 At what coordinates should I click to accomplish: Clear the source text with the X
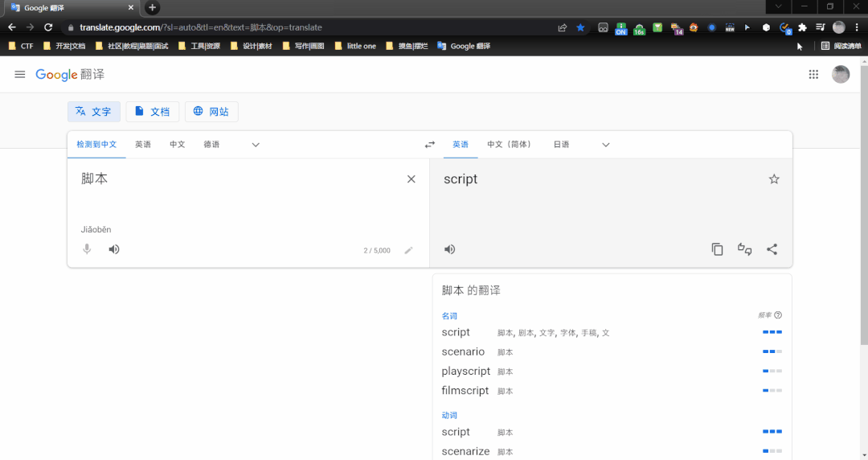(411, 179)
